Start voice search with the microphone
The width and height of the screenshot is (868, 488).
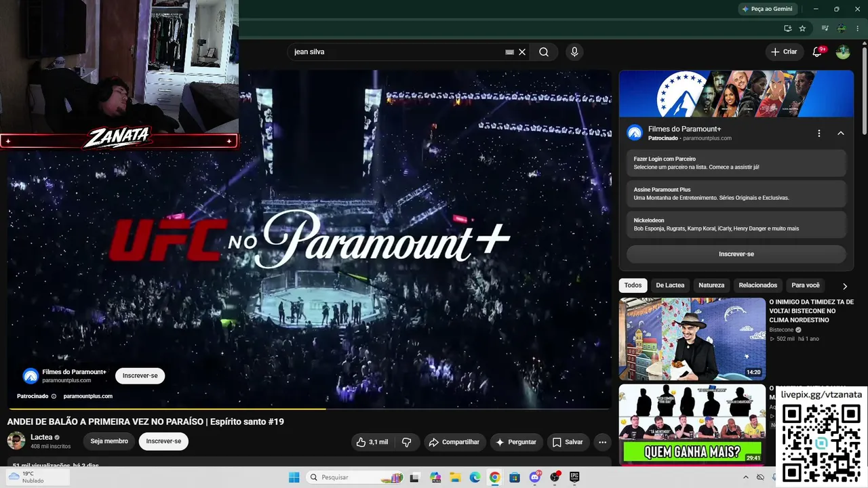click(574, 52)
